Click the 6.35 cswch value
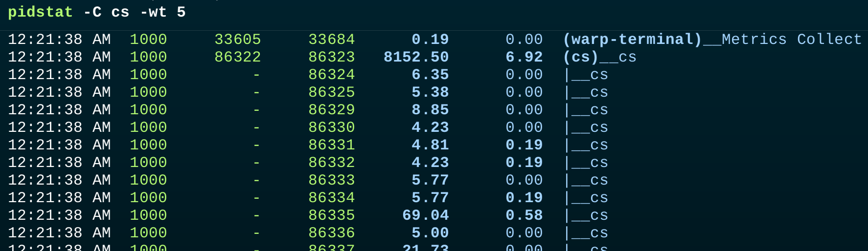This screenshot has width=868, height=251. [430, 75]
